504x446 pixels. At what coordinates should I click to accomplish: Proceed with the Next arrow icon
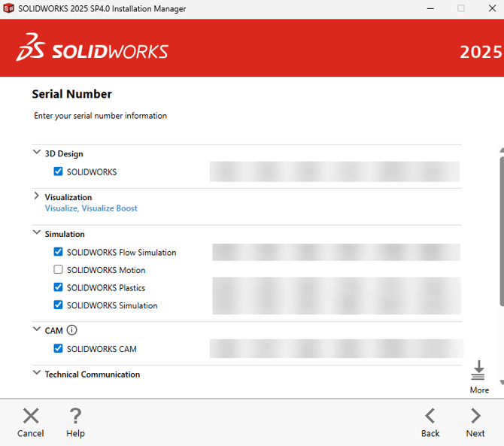[x=475, y=416]
